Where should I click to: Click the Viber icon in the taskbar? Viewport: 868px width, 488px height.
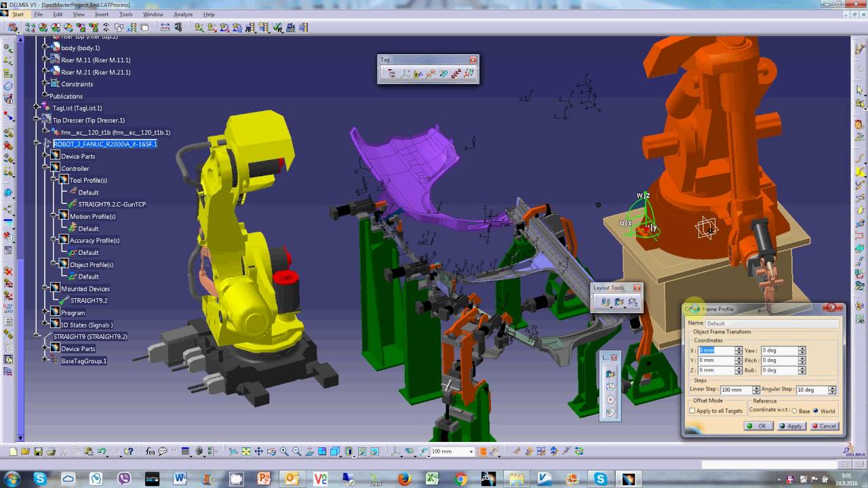coord(123,479)
